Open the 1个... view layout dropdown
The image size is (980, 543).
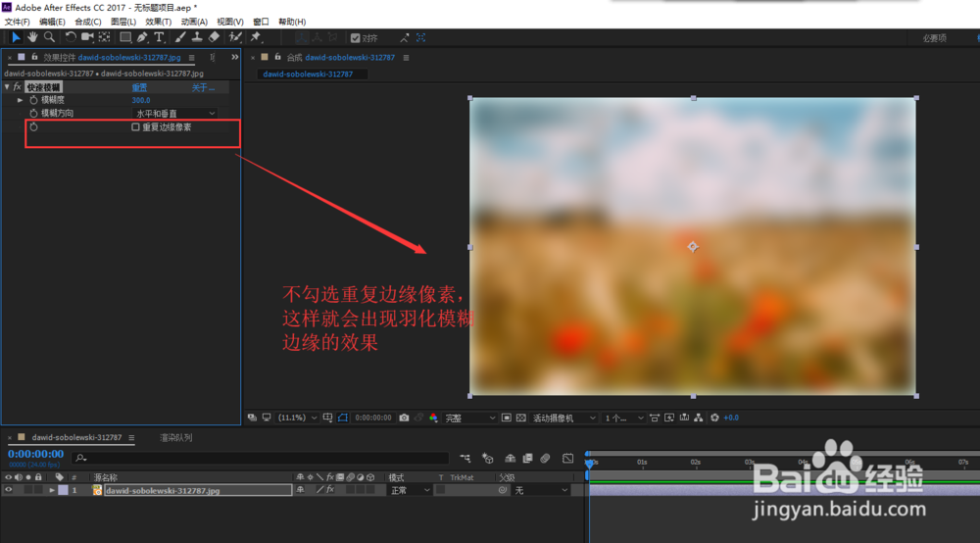[x=623, y=418]
